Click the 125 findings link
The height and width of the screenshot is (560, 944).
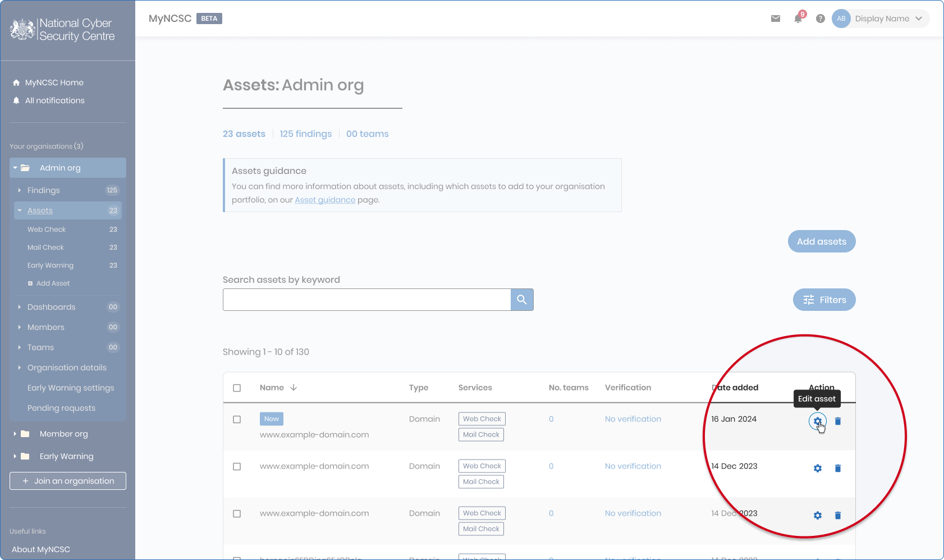[x=306, y=134]
